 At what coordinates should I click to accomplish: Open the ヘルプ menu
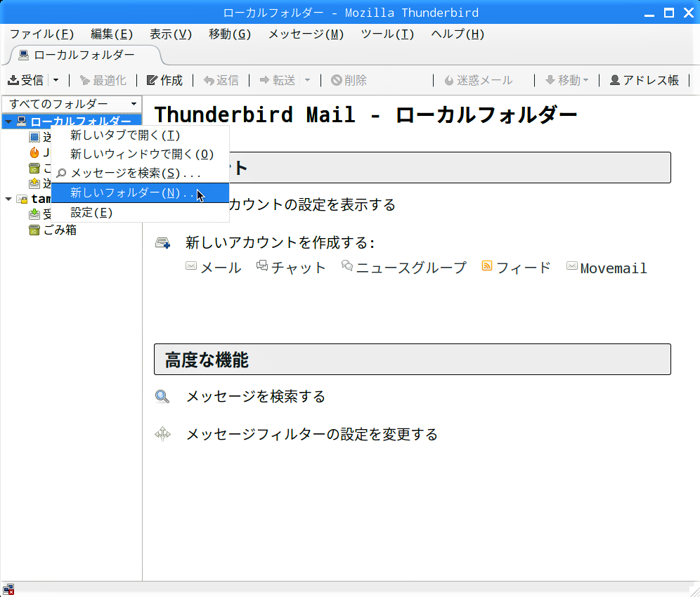[x=458, y=34]
